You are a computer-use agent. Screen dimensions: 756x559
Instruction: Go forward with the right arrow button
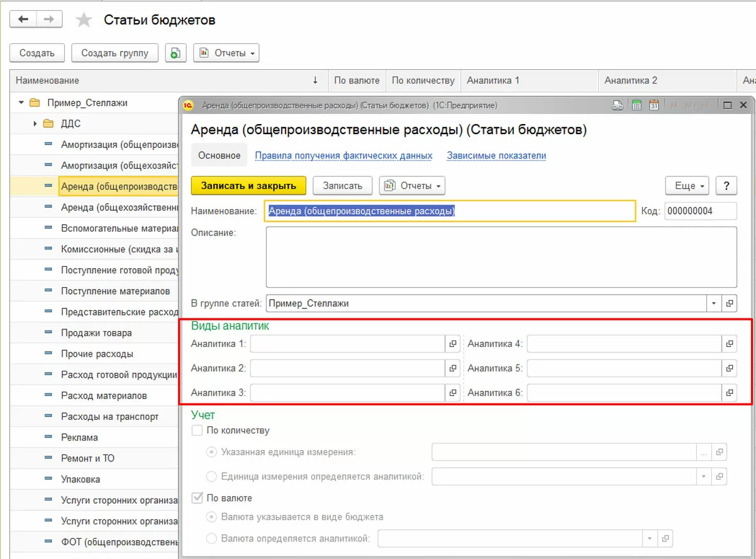[49, 20]
